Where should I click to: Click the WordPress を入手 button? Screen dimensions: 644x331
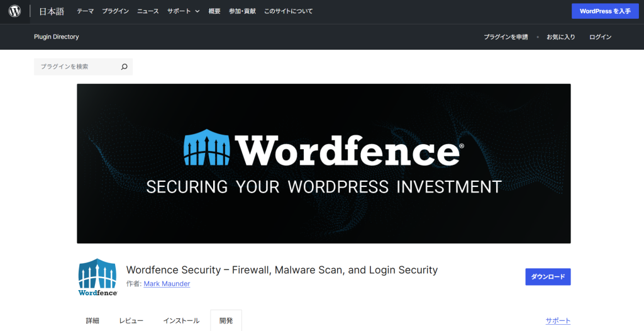[x=605, y=11]
